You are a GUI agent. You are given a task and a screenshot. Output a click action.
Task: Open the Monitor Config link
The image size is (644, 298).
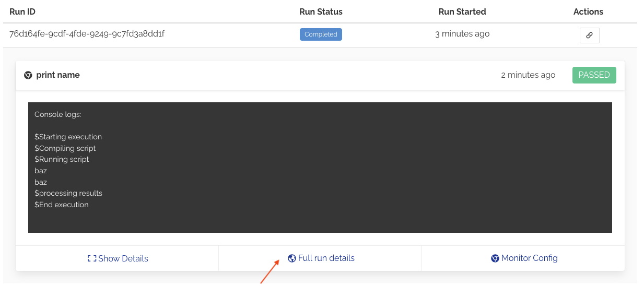pos(529,258)
